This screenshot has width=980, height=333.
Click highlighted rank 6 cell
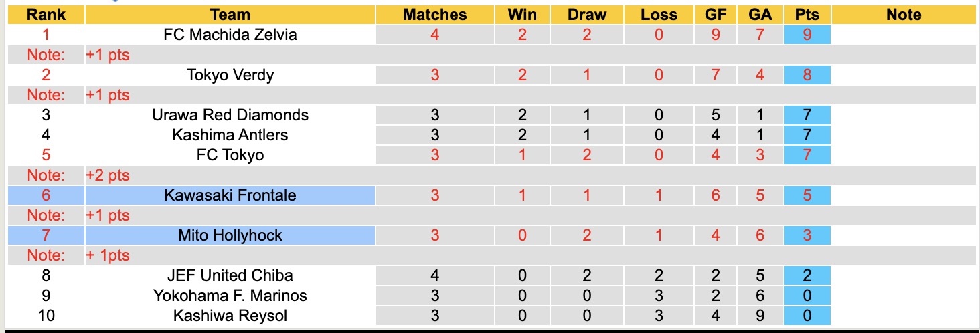(x=46, y=195)
